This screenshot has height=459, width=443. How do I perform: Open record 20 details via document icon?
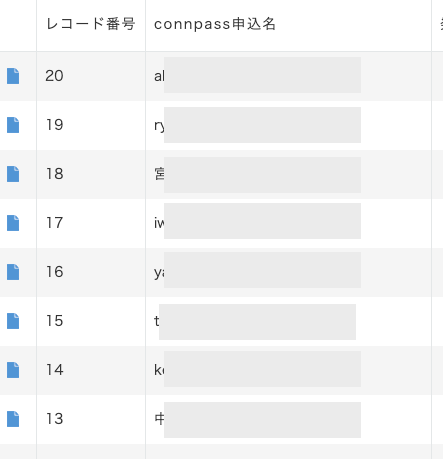[13, 76]
